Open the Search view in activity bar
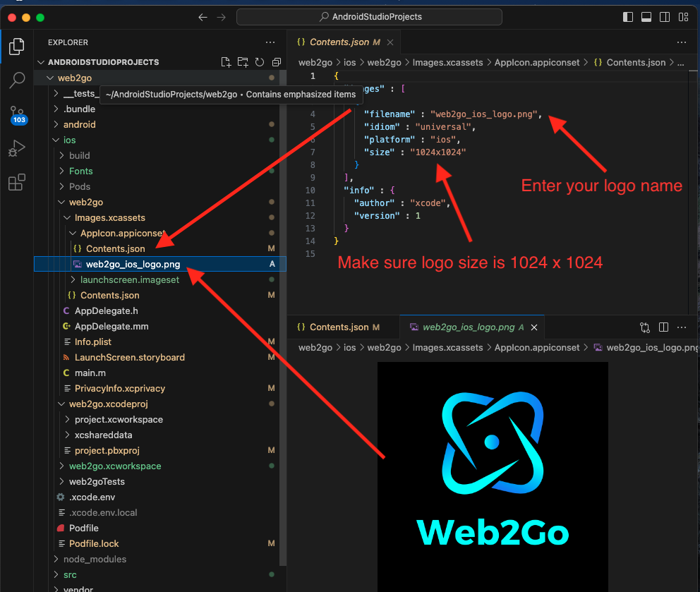 click(17, 80)
